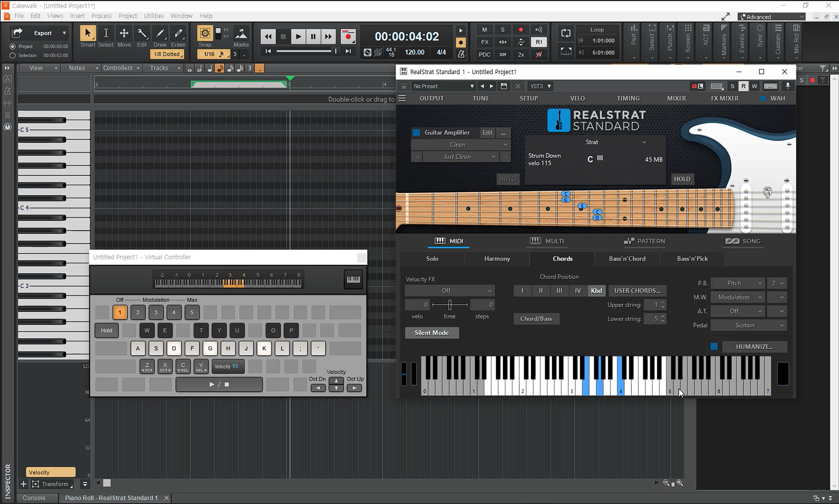Start recording with the Record button
The height and width of the screenshot is (504, 839).
[348, 37]
